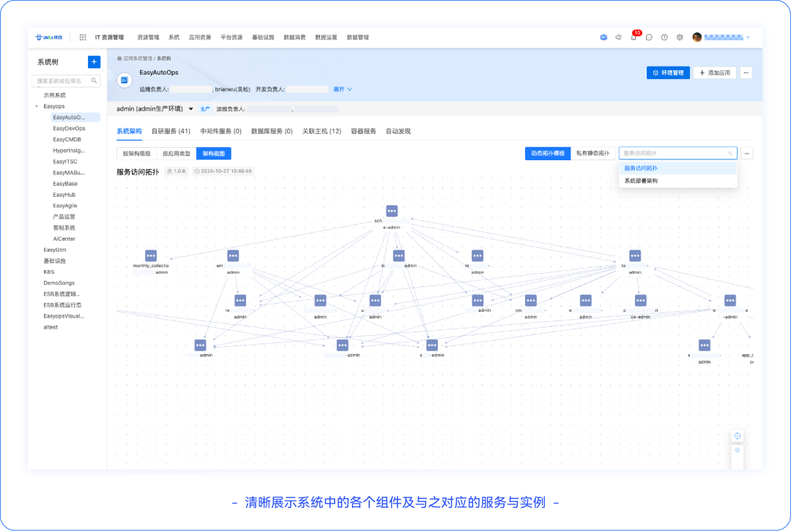Open the 基础设施 top menu

pyautogui.click(x=263, y=37)
